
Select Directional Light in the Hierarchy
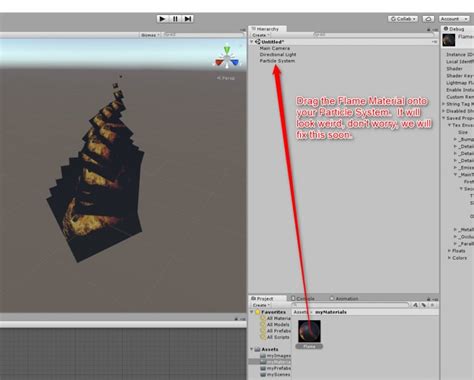pyautogui.click(x=278, y=55)
